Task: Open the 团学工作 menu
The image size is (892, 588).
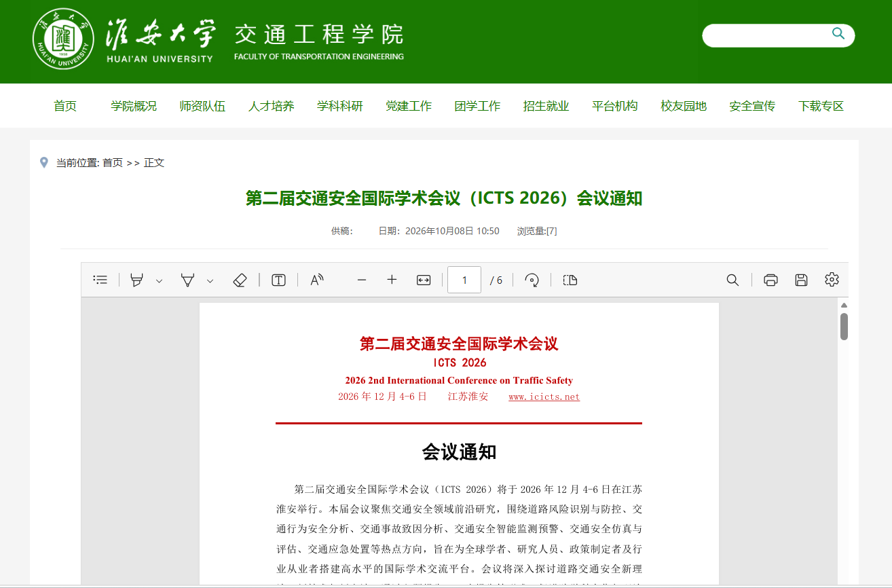Action: point(477,106)
